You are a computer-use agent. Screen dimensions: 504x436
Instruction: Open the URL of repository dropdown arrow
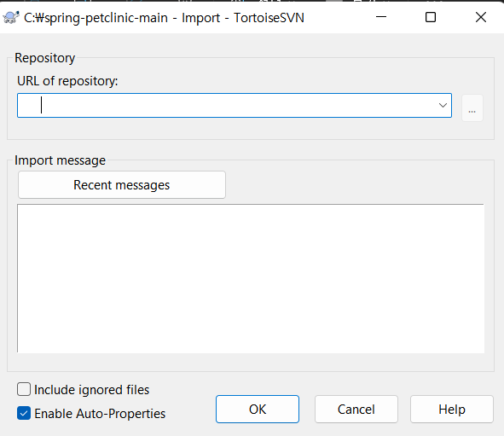click(443, 106)
